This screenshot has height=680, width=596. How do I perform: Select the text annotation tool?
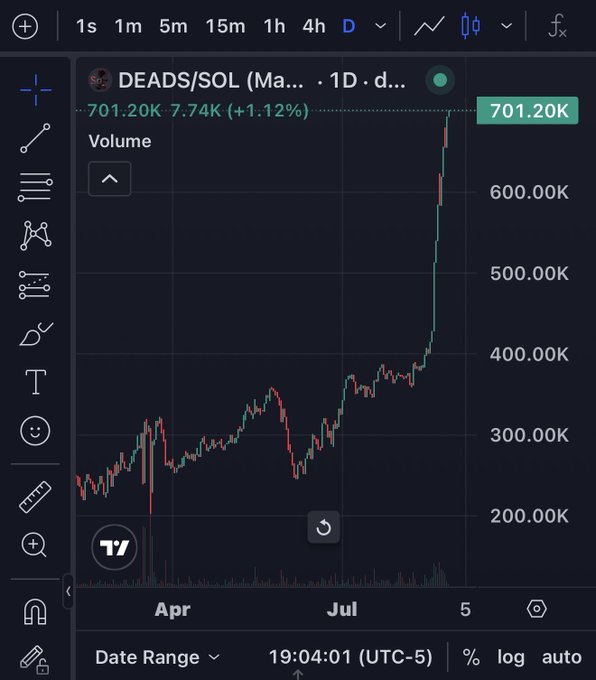point(36,382)
